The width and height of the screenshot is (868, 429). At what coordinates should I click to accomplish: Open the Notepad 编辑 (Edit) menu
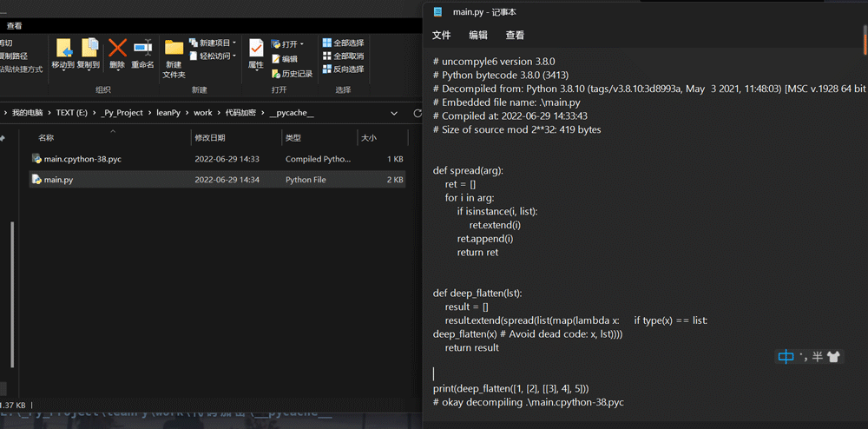(478, 36)
